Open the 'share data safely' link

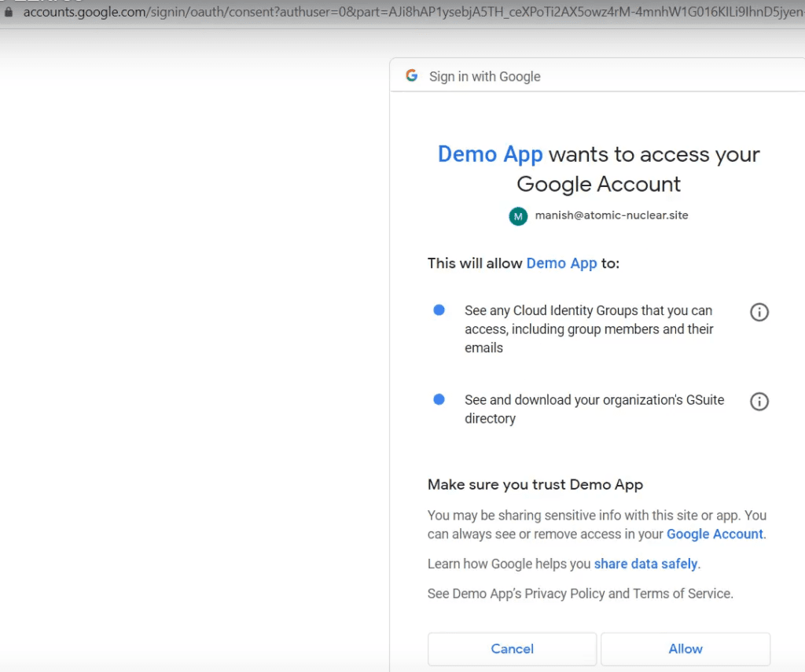tap(646, 564)
